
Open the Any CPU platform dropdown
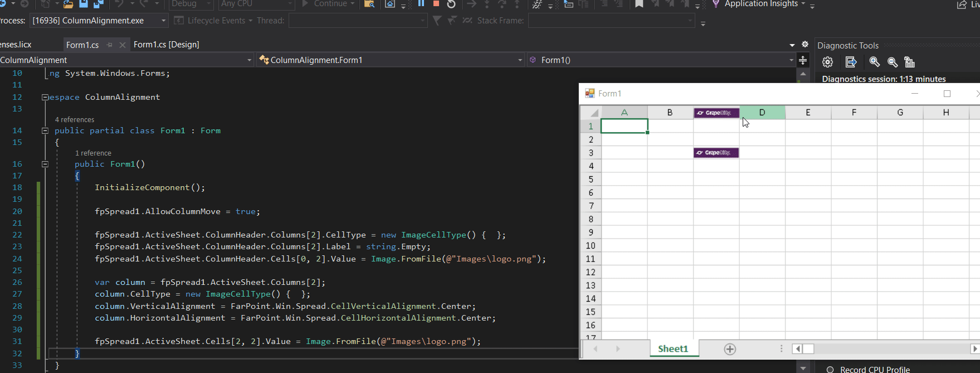(x=256, y=4)
